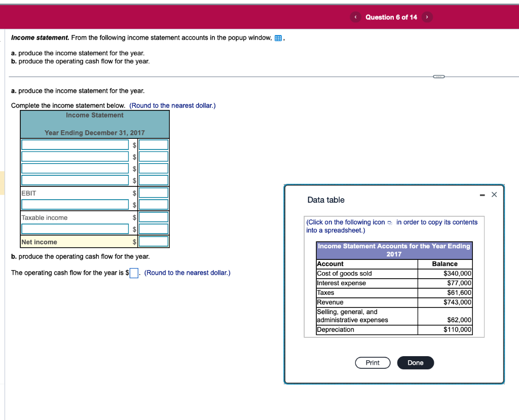
Task: Click the divider ellipsis handle
Action: [439, 77]
